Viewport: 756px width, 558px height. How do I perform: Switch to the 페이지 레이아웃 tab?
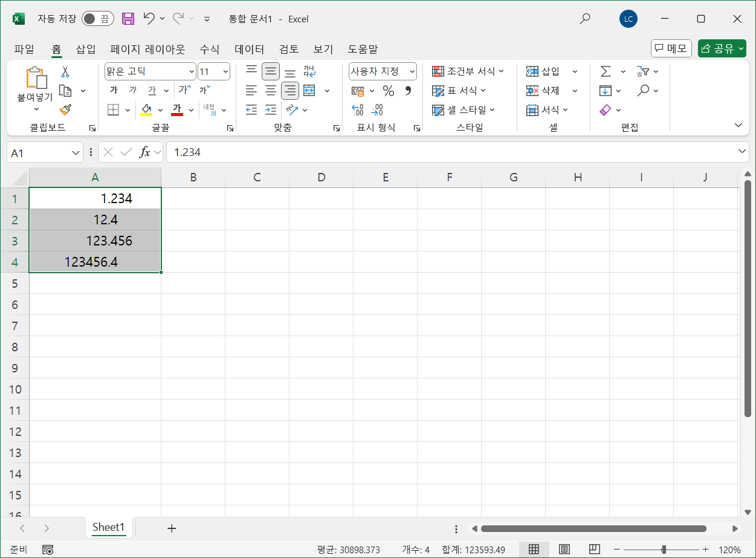pos(147,49)
